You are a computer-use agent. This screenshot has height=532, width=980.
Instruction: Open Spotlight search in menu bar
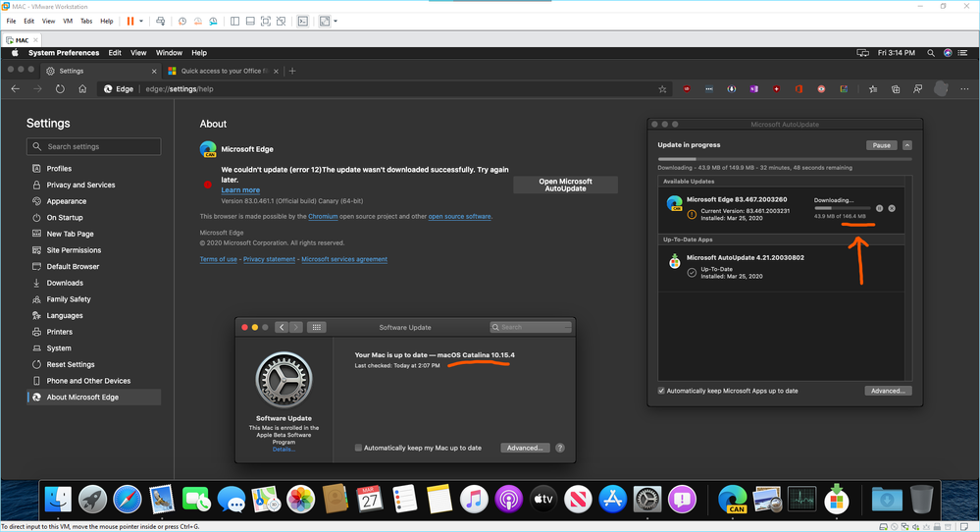[931, 53]
